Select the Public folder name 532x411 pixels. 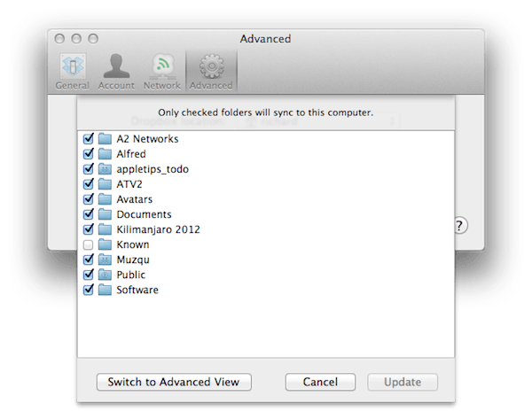click(x=131, y=275)
